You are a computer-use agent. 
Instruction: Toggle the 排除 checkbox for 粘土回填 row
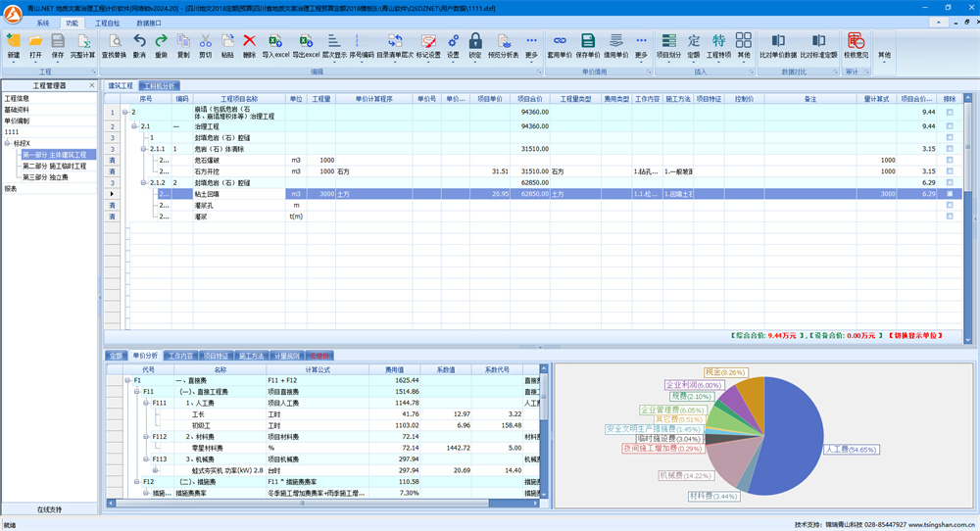pos(949,194)
